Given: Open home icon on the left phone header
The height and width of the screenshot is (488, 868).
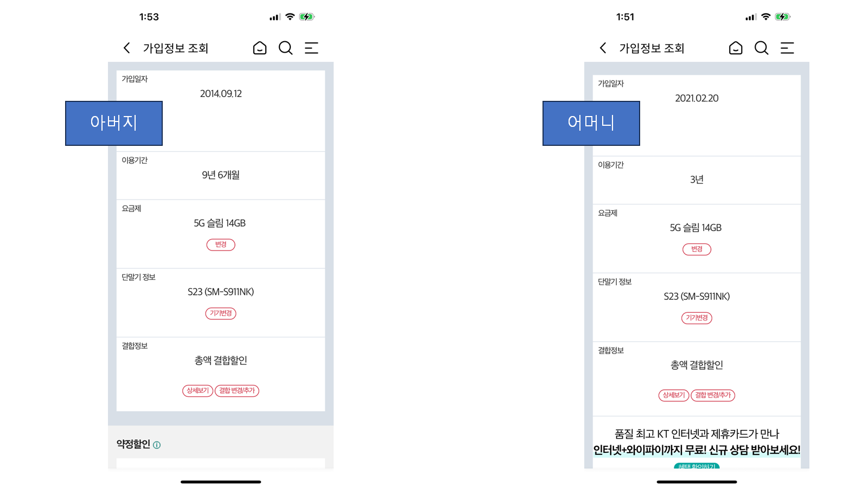Looking at the screenshot, I should click(x=260, y=48).
